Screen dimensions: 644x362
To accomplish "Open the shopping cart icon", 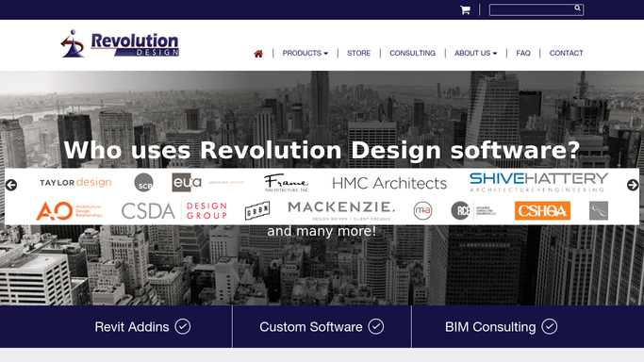I will (465, 9).
